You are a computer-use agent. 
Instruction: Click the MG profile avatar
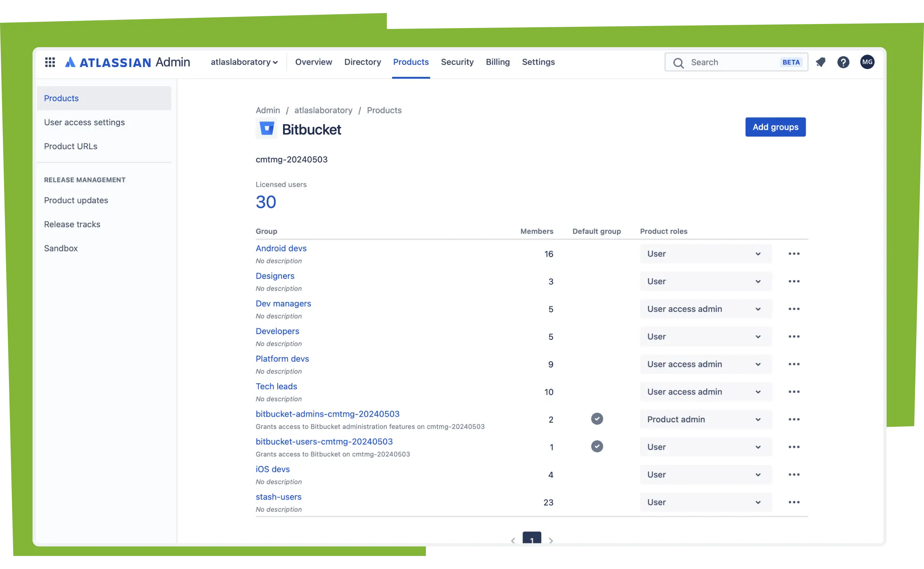[867, 62]
